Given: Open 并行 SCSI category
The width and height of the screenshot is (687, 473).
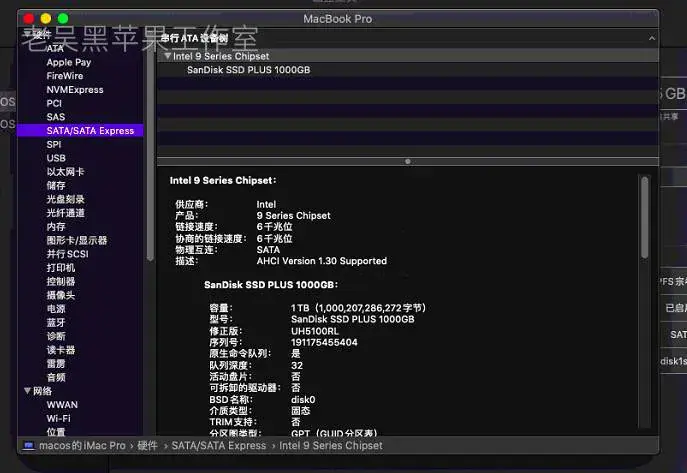Looking at the screenshot, I should tap(67, 254).
